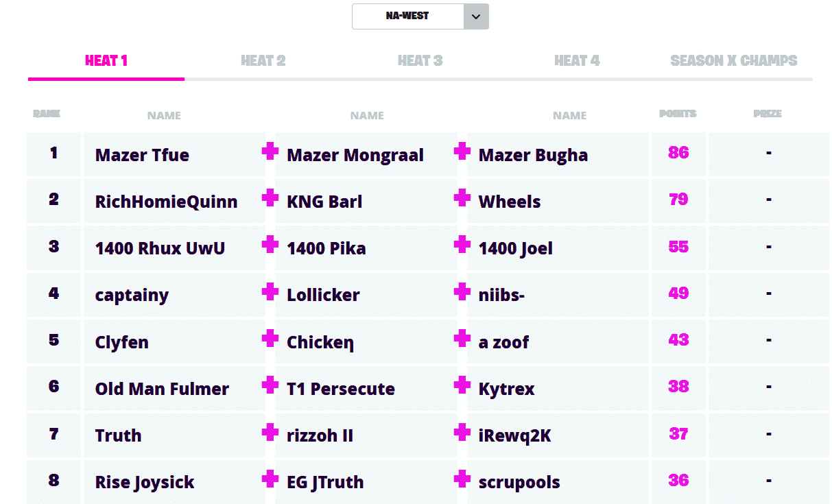This screenshot has width=832, height=504.
Task: Click the 86 points value for rank 1
Action: [x=678, y=154]
